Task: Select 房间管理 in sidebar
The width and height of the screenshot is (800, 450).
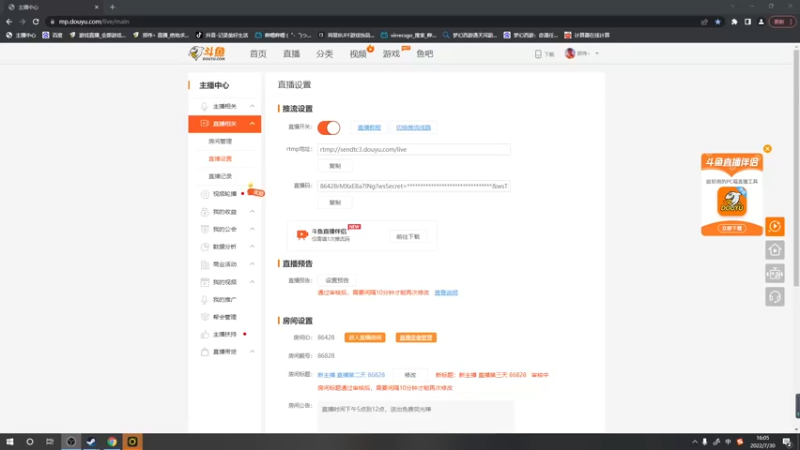Action: tap(220, 141)
